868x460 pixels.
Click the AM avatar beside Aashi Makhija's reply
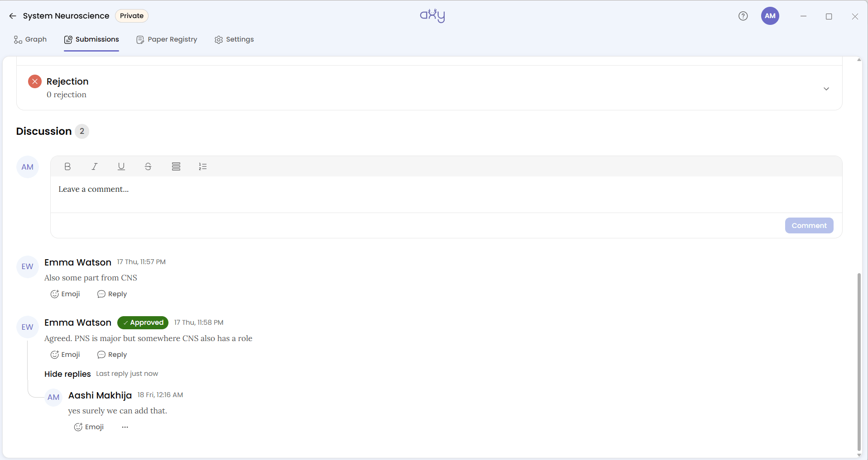[53, 397]
